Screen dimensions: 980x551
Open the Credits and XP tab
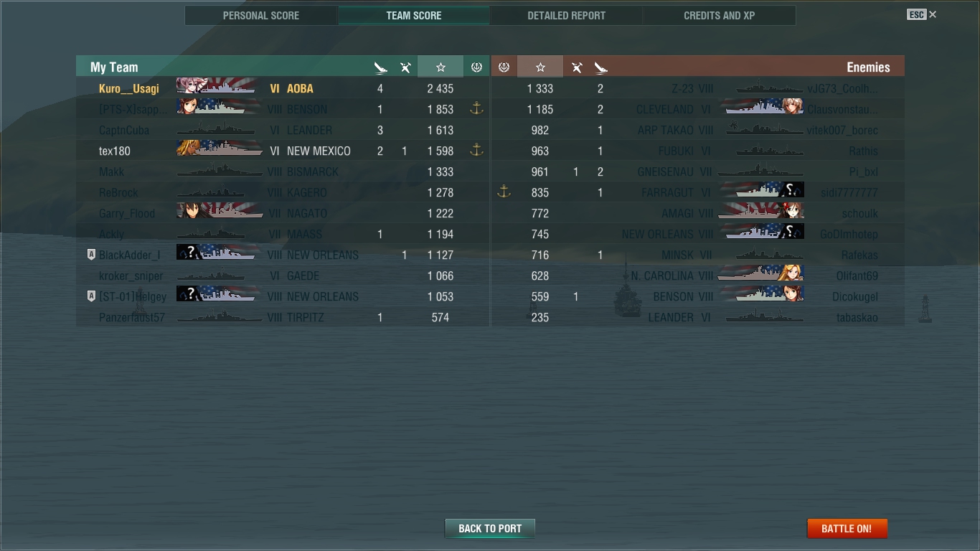(719, 16)
